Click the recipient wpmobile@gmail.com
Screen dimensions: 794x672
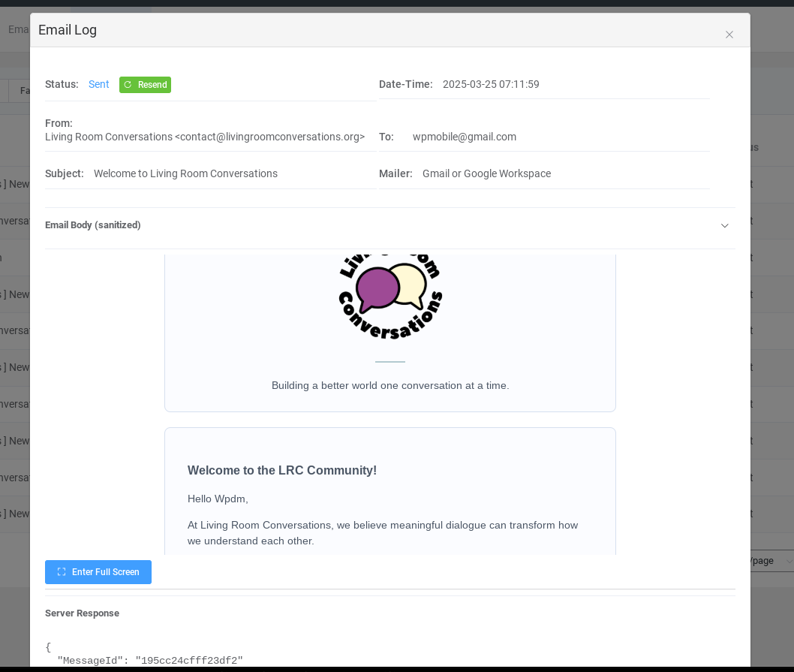(465, 137)
